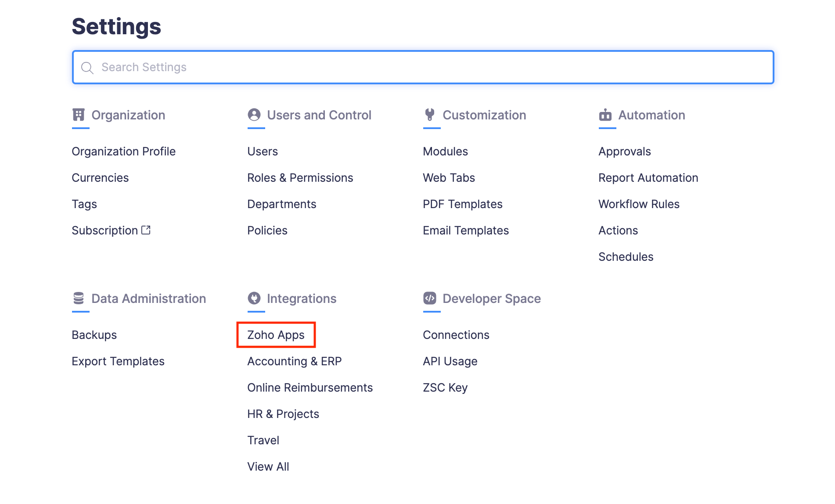Image resolution: width=835 pixels, height=504 pixels.
Task: Click the Automation robot icon
Action: click(605, 115)
